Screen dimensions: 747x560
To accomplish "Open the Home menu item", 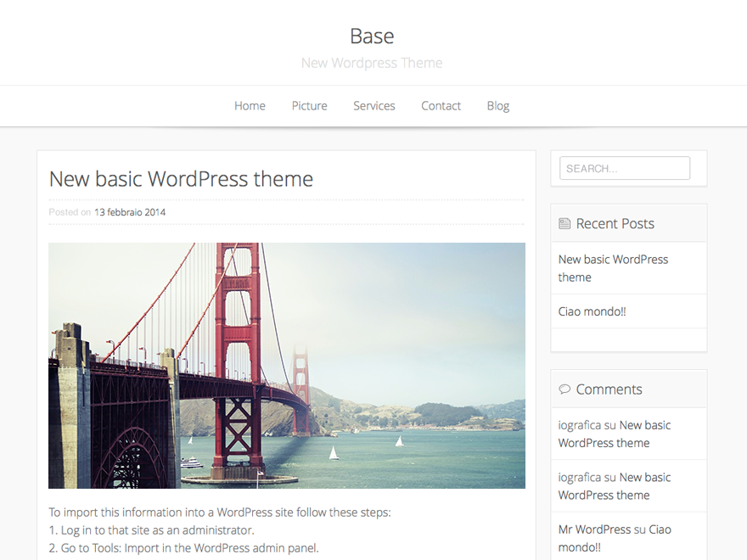I will (x=250, y=106).
